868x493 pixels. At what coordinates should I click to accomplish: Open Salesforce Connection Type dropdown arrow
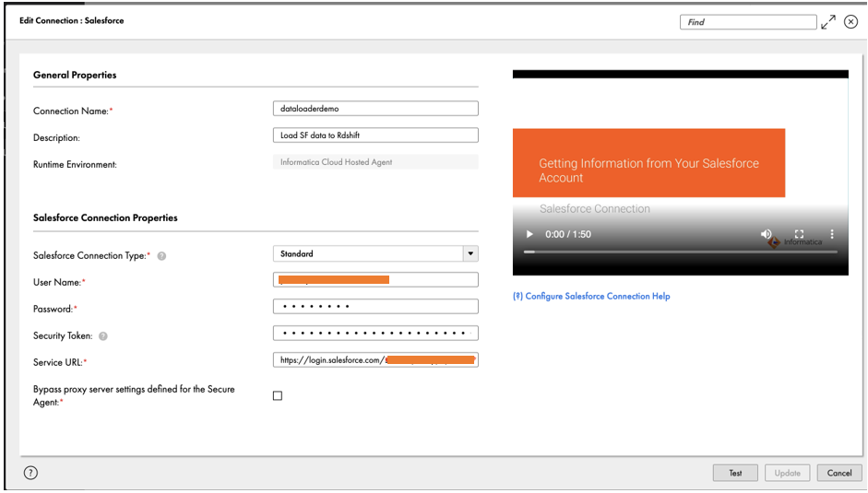(470, 253)
